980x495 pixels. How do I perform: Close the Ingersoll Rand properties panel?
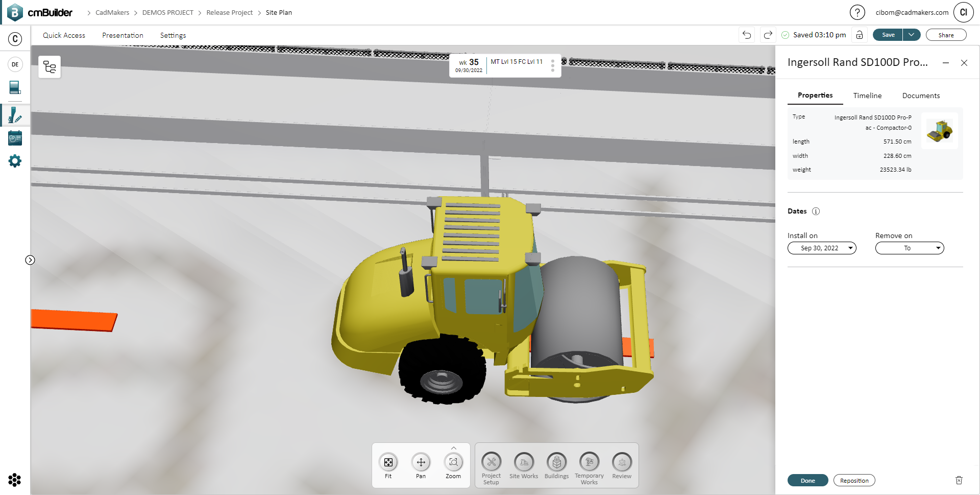point(964,63)
